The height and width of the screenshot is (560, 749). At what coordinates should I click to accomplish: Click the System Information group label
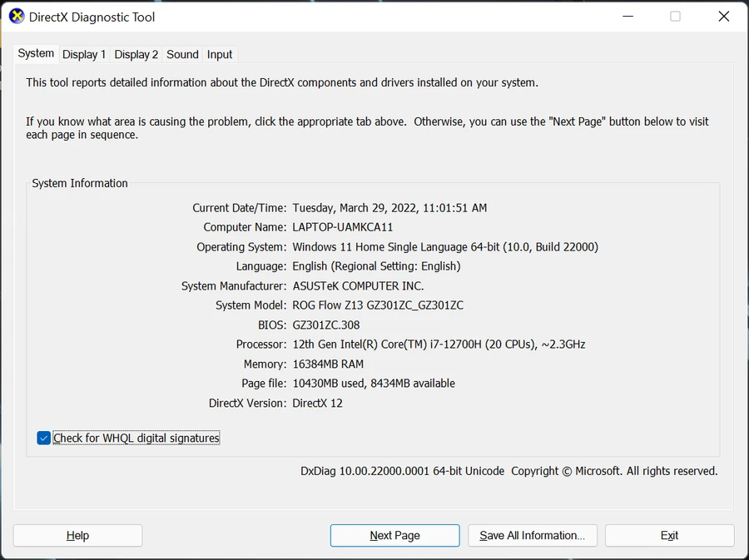pyautogui.click(x=80, y=183)
